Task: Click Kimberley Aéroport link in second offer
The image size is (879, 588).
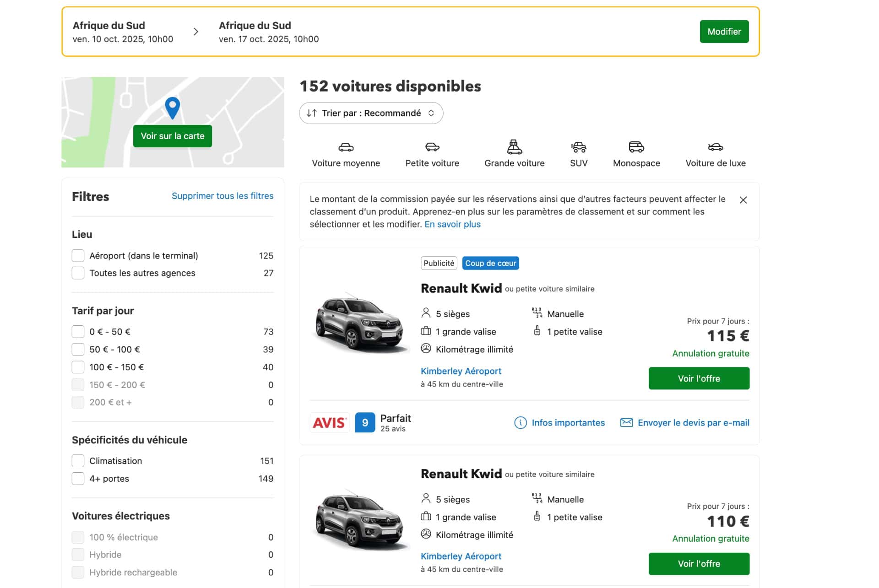Action: point(461,556)
